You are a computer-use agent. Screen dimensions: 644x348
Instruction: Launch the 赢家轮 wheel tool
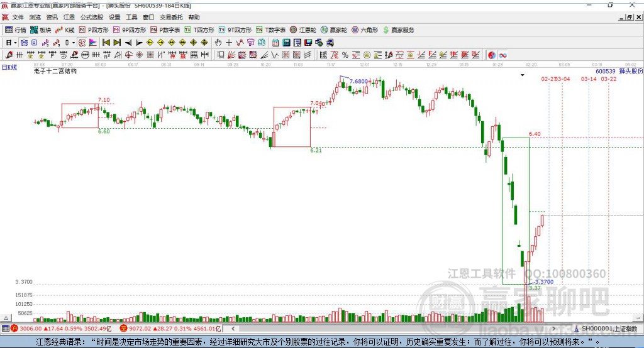(x=334, y=30)
